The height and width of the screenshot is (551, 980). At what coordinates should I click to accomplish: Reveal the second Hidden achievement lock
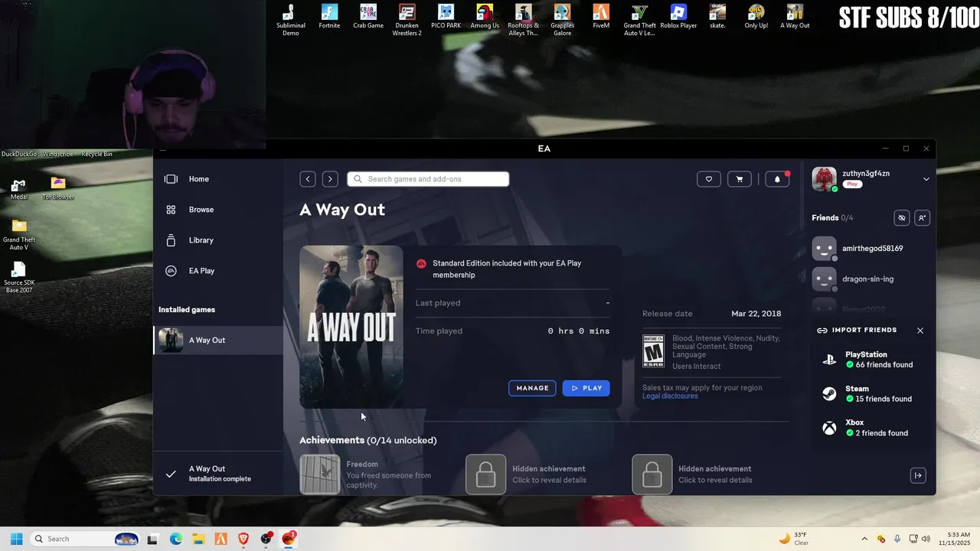click(x=652, y=474)
